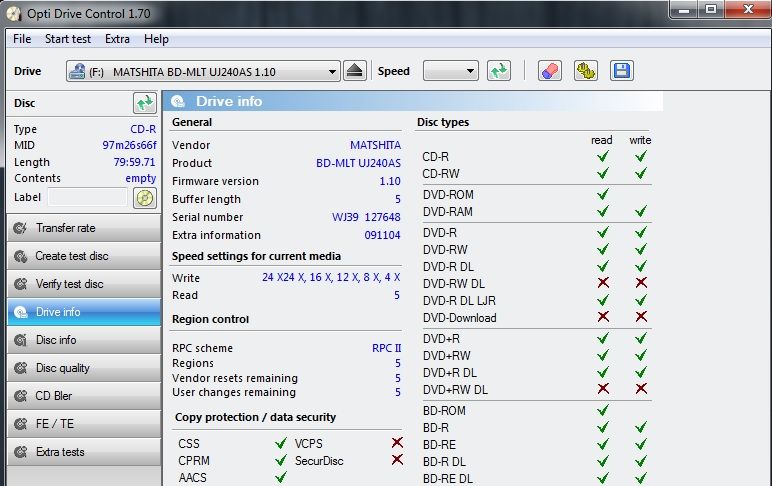Image resolution: width=772 pixels, height=486 pixels.
Task: Click the serial number WJ39 127648
Action: click(x=366, y=217)
